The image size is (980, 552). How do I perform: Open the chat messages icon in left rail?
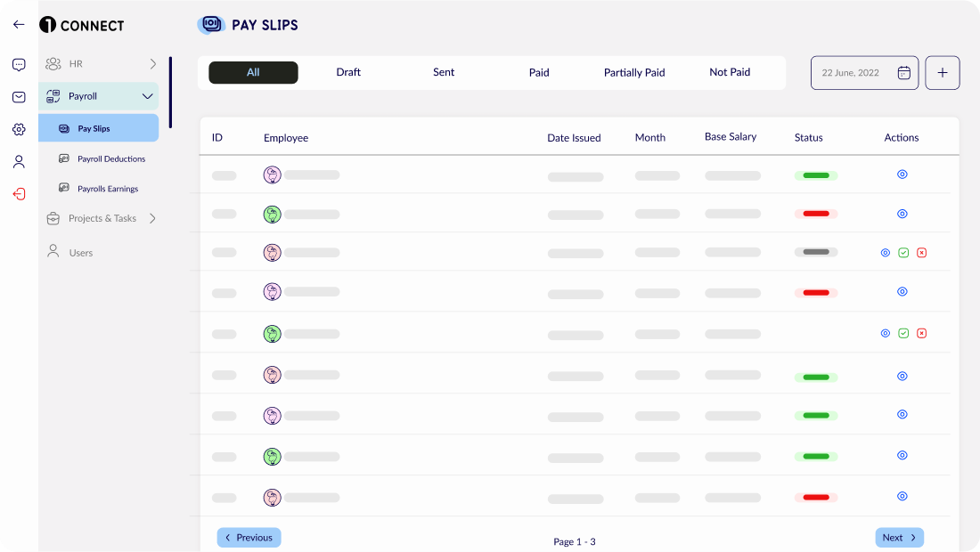[19, 64]
